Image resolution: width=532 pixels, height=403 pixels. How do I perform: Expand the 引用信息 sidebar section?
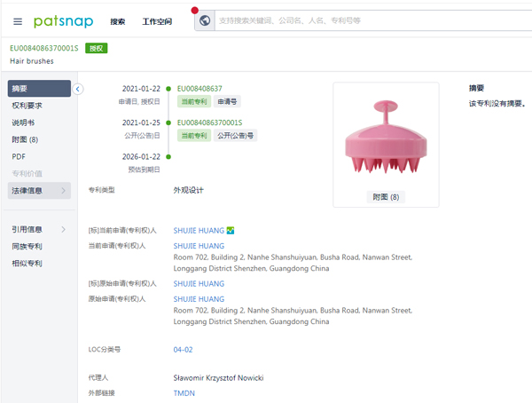pos(39,229)
